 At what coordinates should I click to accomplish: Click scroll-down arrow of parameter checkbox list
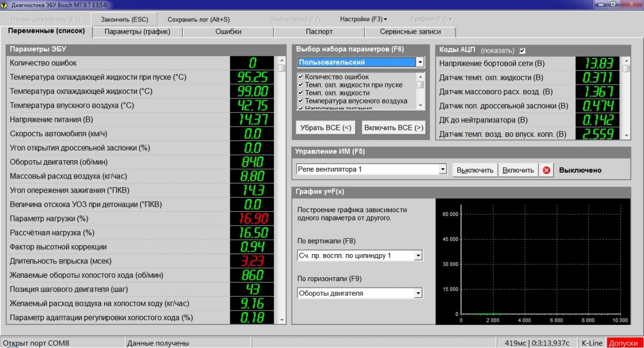click(x=421, y=105)
